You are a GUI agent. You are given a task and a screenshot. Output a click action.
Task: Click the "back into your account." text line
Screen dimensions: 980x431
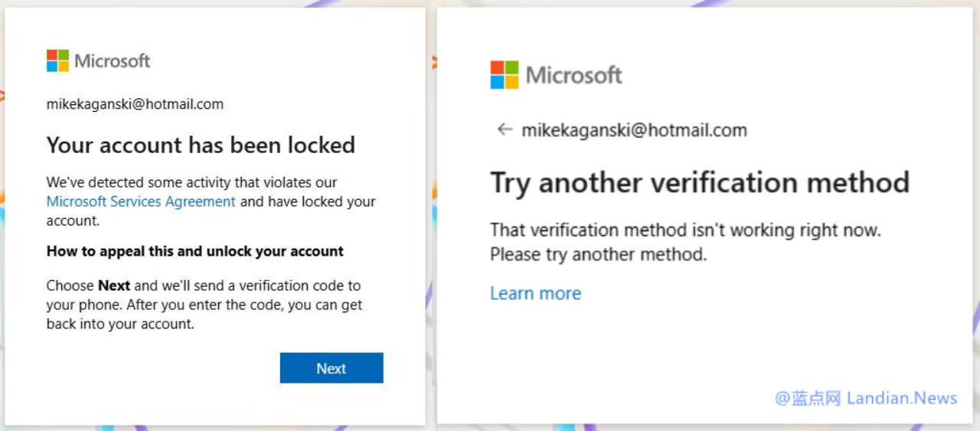click(x=120, y=324)
